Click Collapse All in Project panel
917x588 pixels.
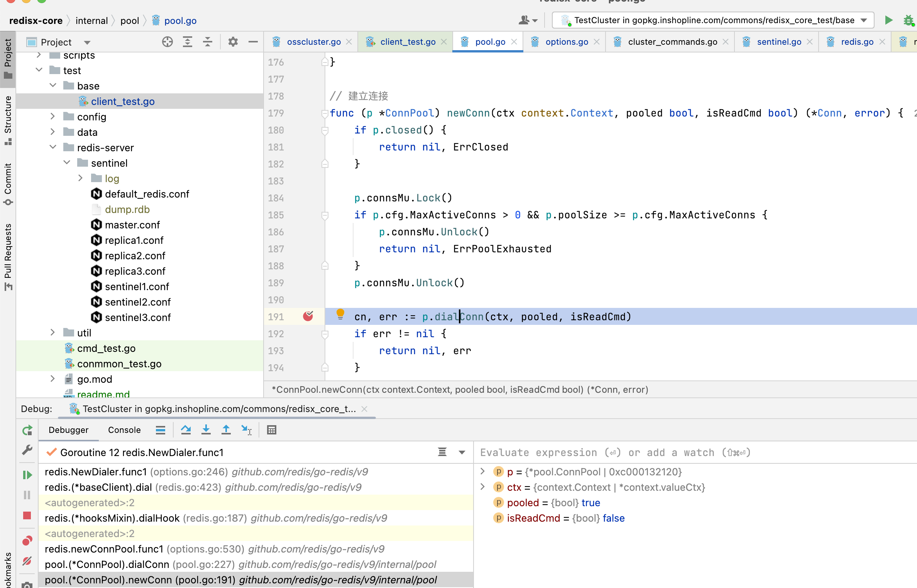(x=208, y=42)
